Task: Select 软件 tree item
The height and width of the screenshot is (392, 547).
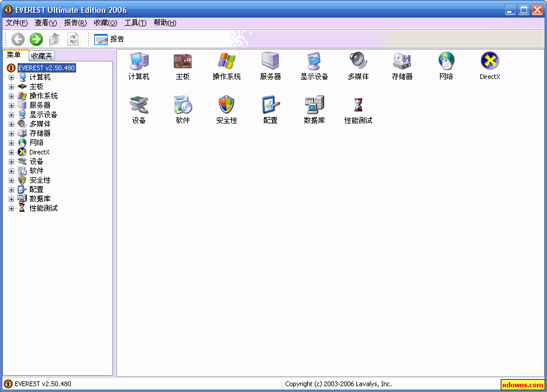Action: tap(36, 170)
